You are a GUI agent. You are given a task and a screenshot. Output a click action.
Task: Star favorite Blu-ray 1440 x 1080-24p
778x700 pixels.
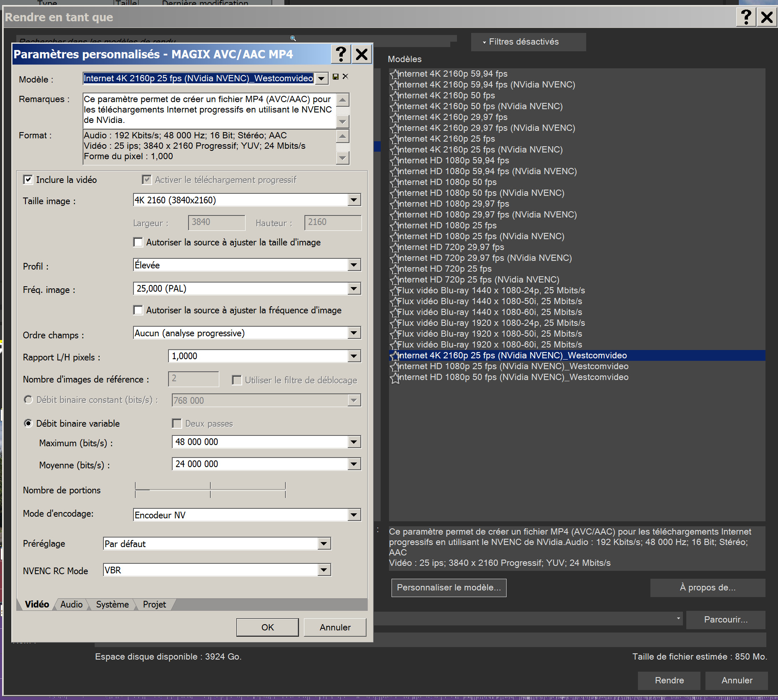(x=394, y=291)
